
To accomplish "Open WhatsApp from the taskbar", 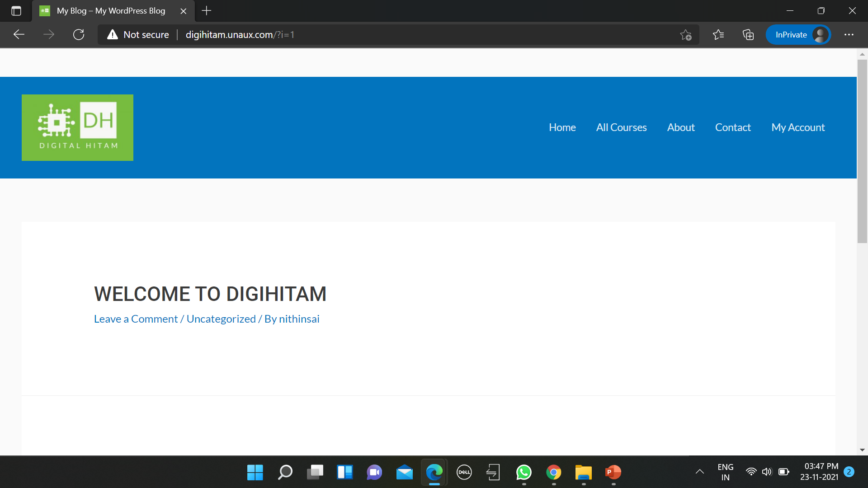I will [524, 473].
